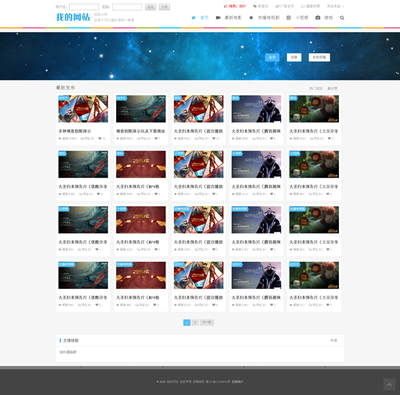
Task: Click heart icon on 视频权限演示以及下载地址 card
Action: 156,138
